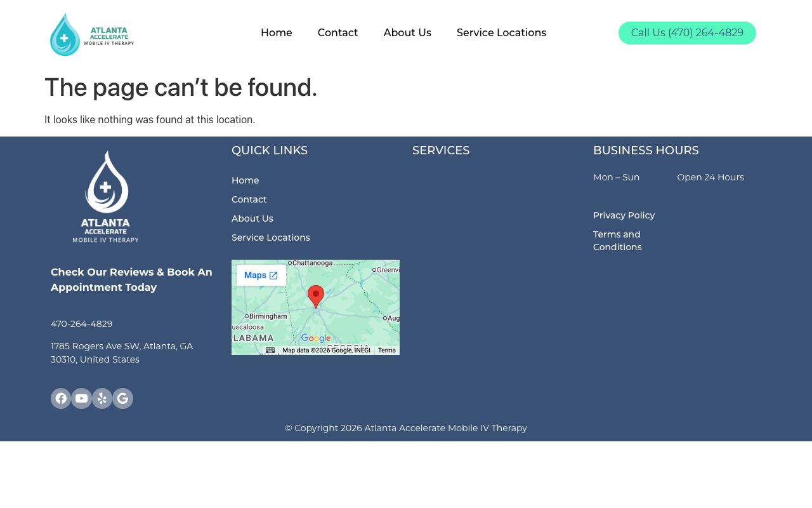Click the footer Home quick link
This screenshot has height=508, width=812.
[x=246, y=180]
